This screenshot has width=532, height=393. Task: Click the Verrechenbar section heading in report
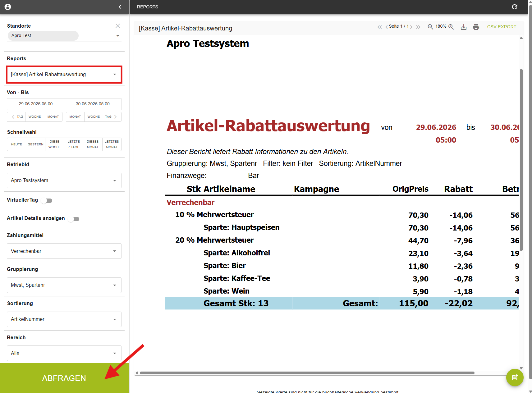coord(190,203)
